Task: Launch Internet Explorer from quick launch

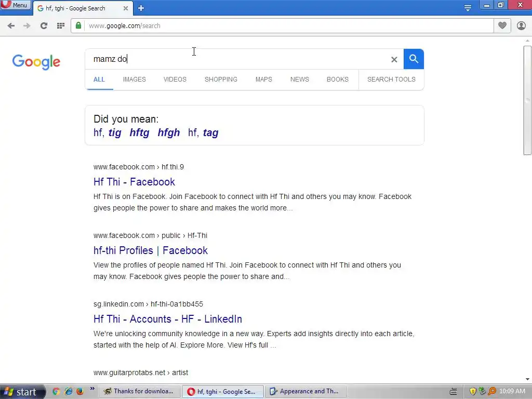Action: coord(68,391)
